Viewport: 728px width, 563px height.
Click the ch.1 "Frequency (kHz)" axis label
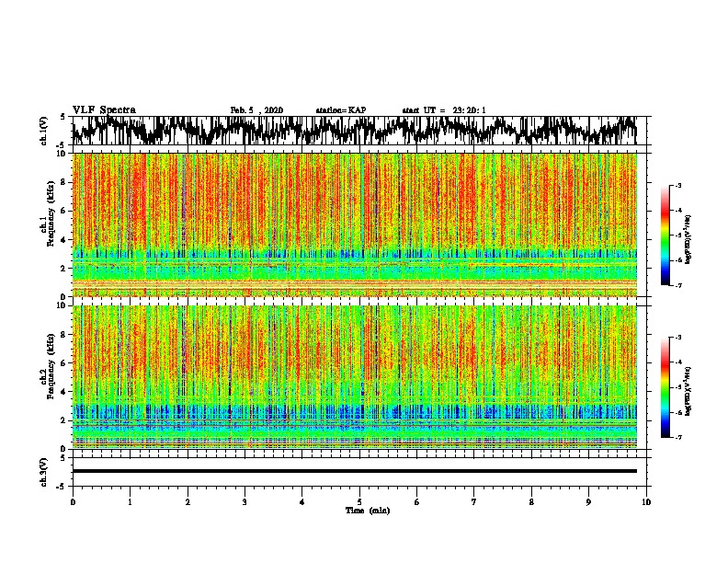pos(51,213)
